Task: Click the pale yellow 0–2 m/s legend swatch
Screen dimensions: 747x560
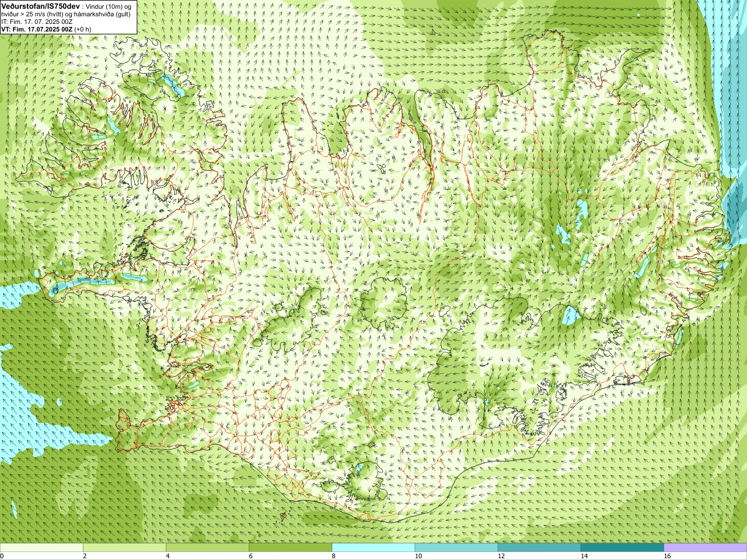Action: pyautogui.click(x=41, y=548)
